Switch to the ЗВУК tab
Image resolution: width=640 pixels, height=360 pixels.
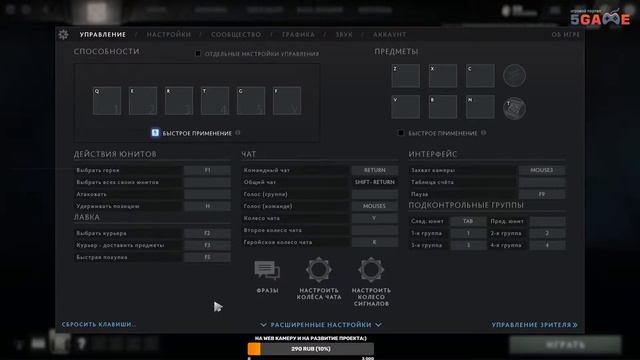coord(344,35)
